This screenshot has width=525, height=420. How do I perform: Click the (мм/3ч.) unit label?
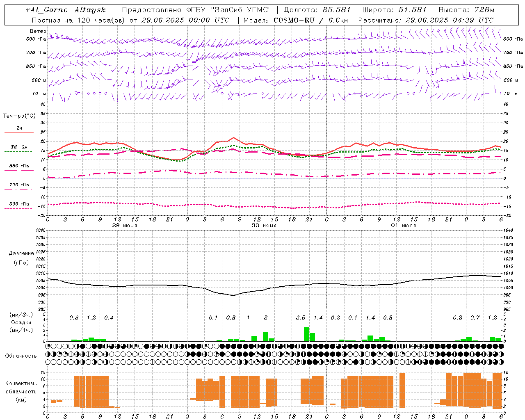pos(21,315)
